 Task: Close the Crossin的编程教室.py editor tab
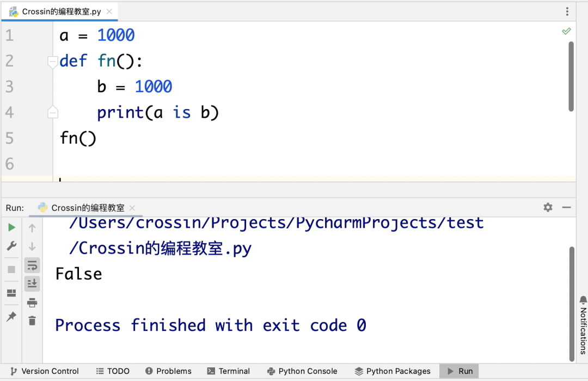point(109,11)
